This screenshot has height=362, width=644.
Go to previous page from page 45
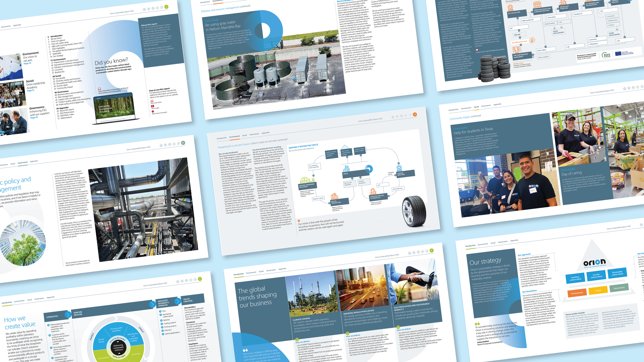(174, 144)
